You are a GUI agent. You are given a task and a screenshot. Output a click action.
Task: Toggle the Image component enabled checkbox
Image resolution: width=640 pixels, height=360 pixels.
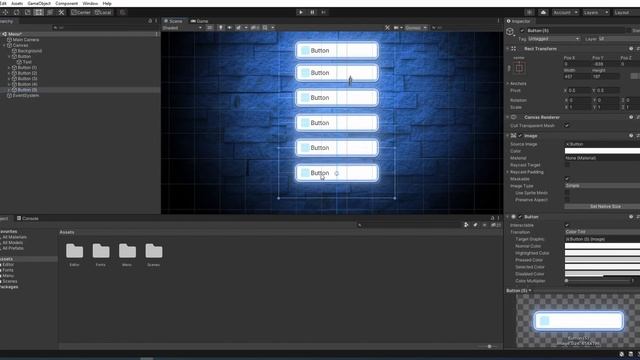520,136
